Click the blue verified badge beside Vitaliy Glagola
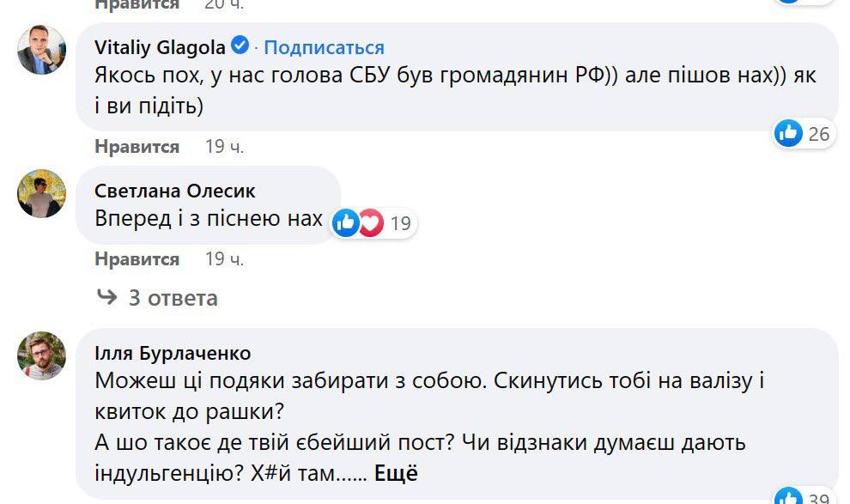This screenshot has width=850, height=504. (241, 46)
